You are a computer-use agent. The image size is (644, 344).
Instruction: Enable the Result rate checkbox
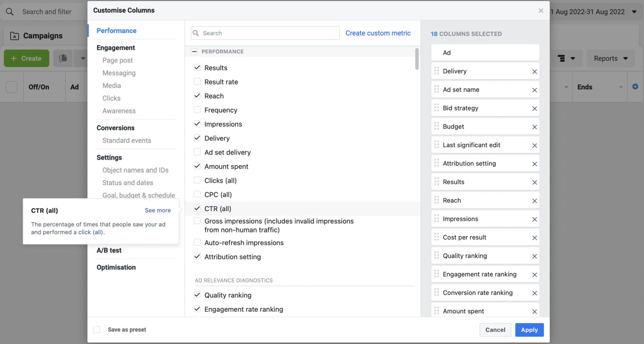coord(197,82)
